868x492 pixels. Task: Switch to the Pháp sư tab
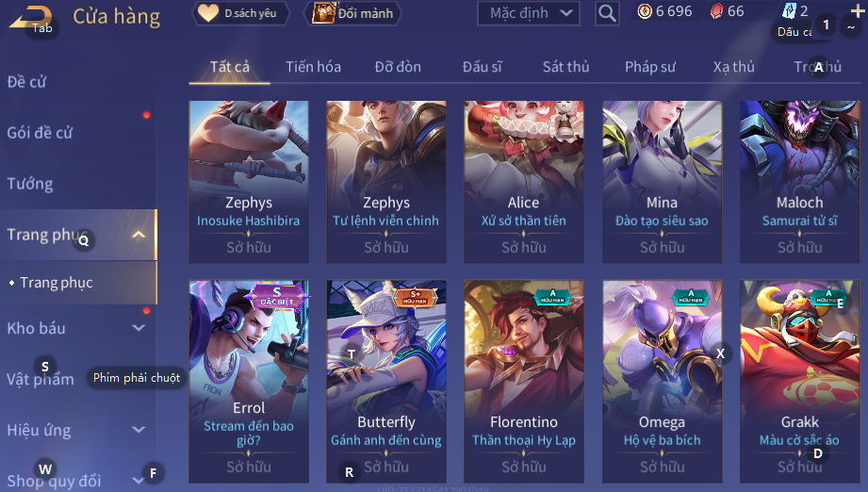tap(650, 67)
